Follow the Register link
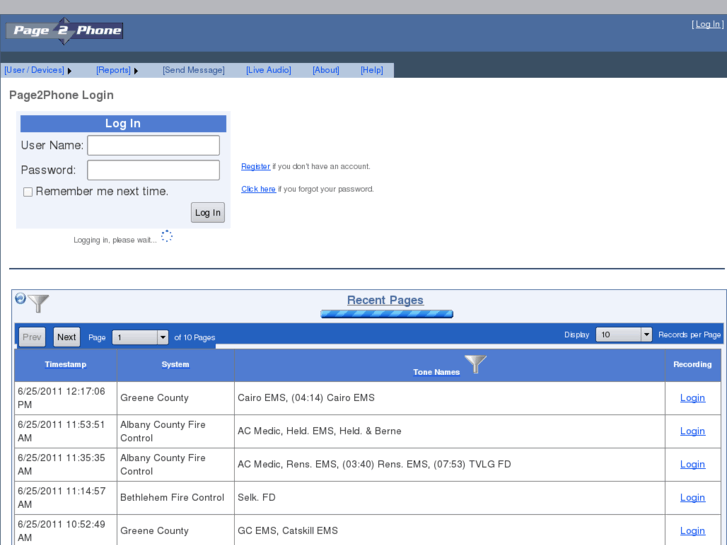This screenshot has height=545, width=727. (255, 167)
